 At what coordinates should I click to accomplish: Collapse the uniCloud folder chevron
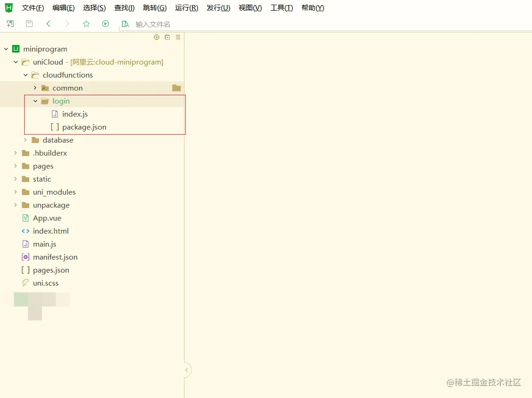(16, 62)
